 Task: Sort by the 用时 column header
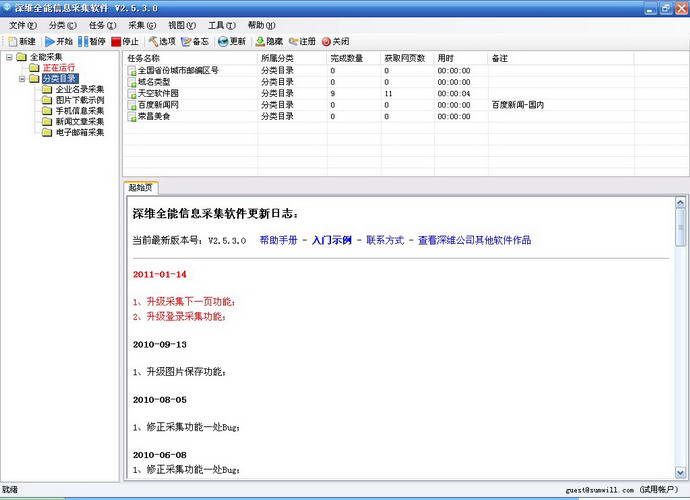pos(461,58)
